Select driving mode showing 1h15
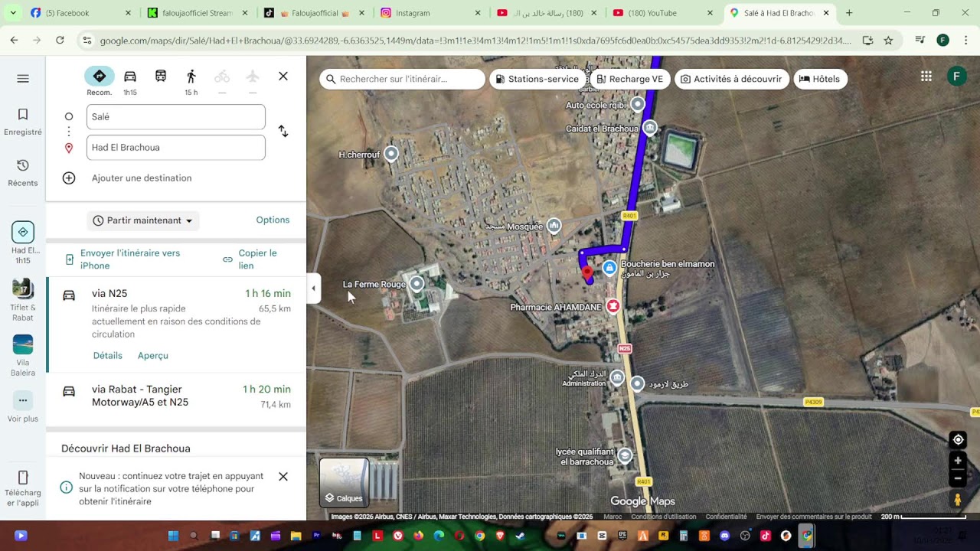The height and width of the screenshot is (551, 980). point(130,82)
